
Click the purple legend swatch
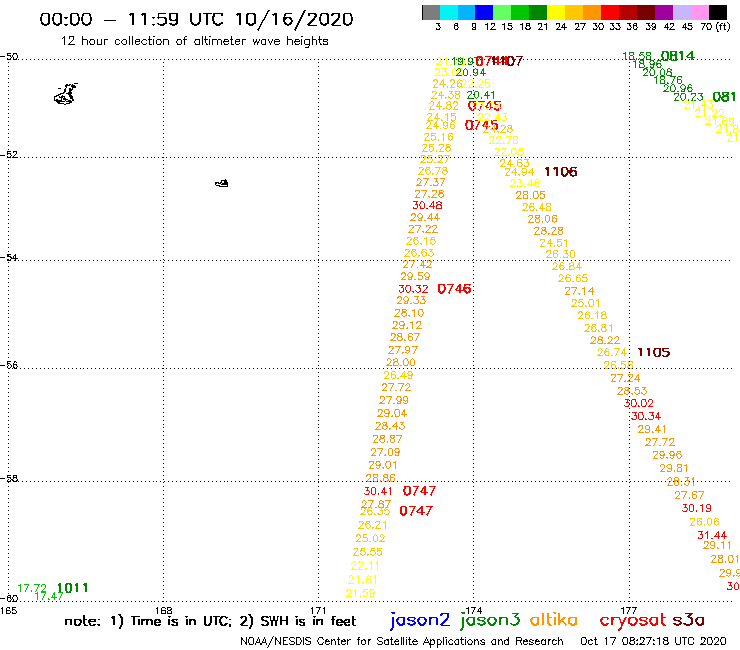[x=663, y=12]
